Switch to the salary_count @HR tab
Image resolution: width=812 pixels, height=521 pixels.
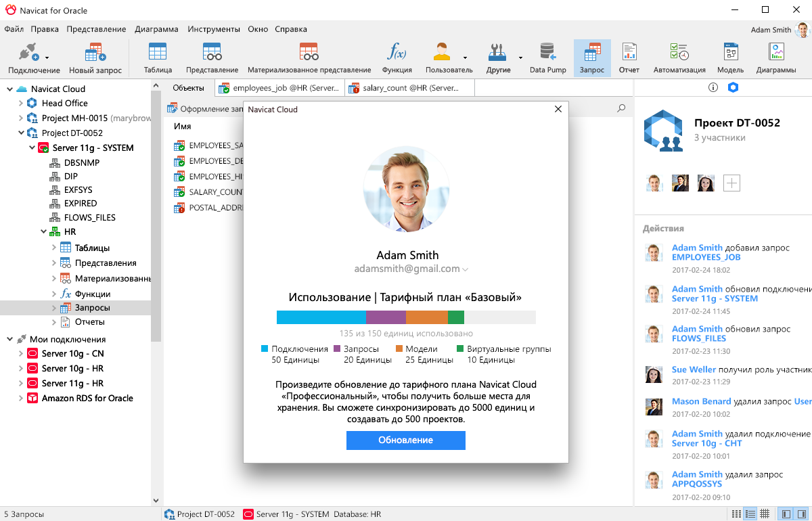(409, 88)
